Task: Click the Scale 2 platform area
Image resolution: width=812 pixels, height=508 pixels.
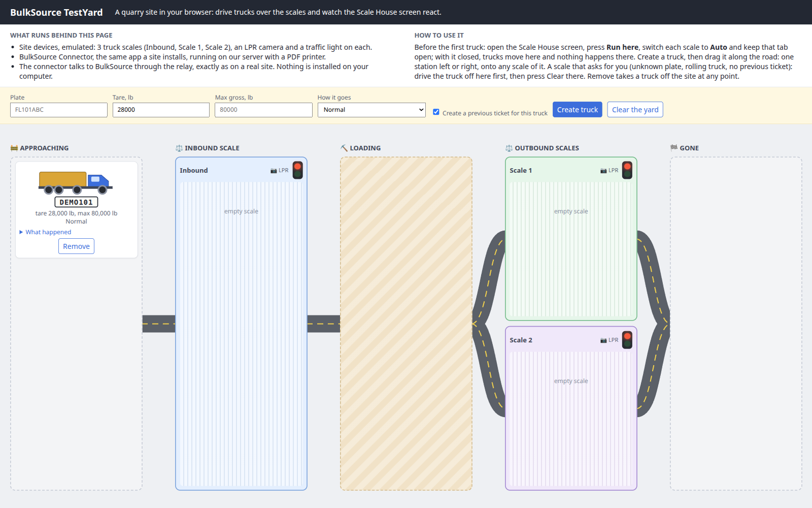Action: click(571, 419)
